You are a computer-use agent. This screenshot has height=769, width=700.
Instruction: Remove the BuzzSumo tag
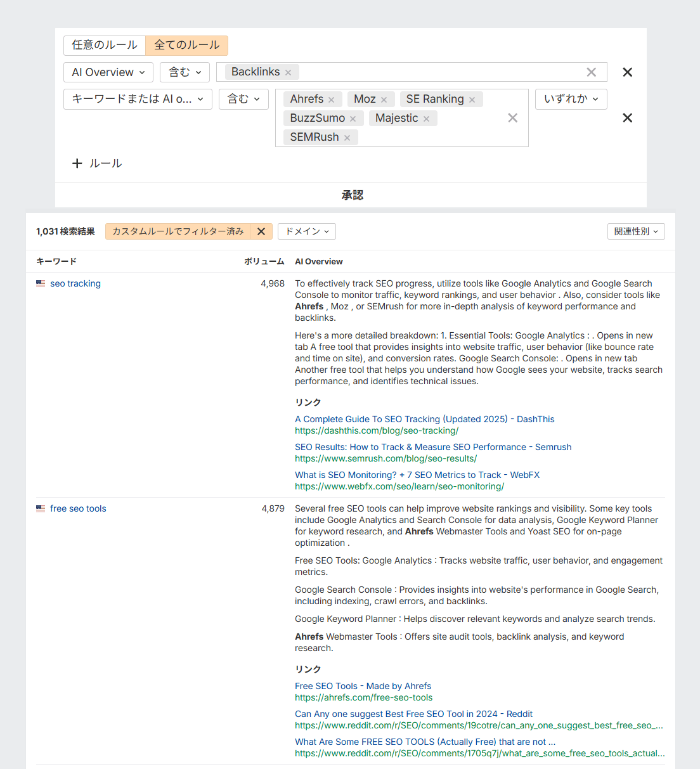(x=353, y=118)
